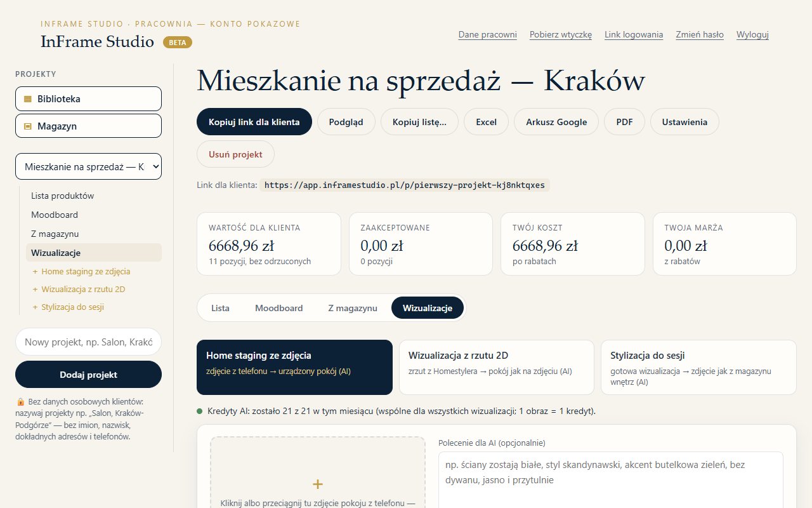Select Stylizacja do sesji card

coord(698,367)
